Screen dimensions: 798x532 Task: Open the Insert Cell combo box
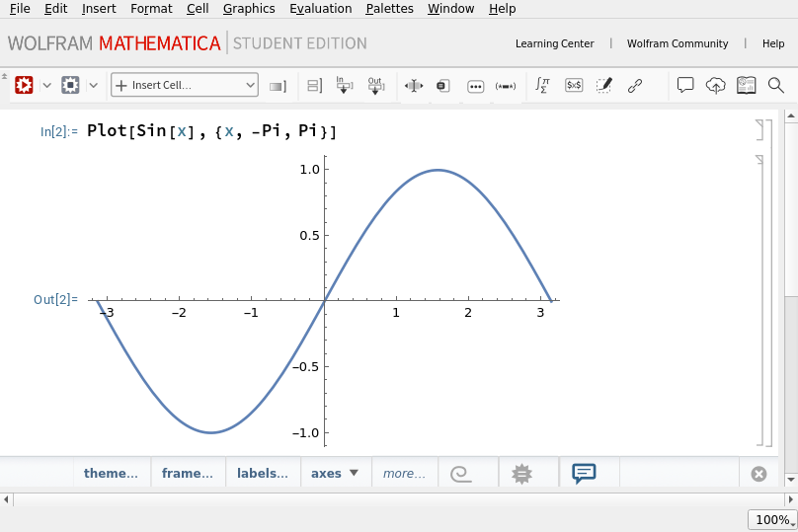click(x=185, y=85)
